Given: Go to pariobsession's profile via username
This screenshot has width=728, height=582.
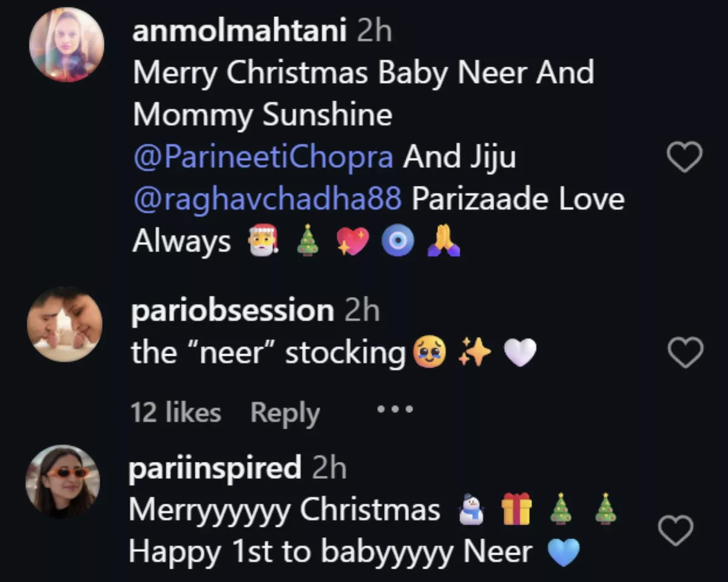Looking at the screenshot, I should coord(232,311).
